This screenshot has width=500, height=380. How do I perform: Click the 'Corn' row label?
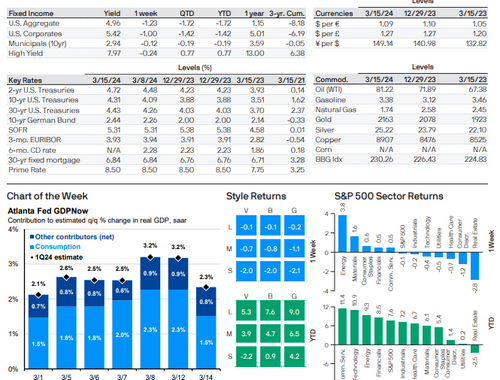(324, 149)
